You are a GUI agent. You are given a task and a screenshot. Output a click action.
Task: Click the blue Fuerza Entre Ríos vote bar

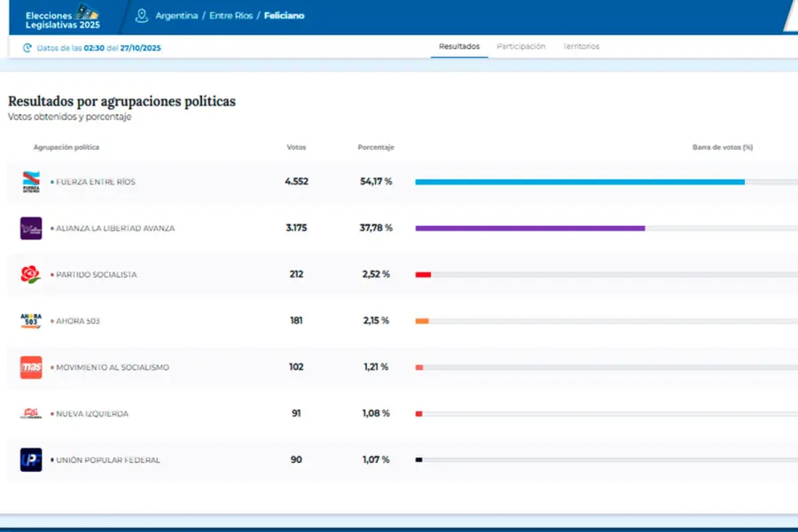[579, 182]
